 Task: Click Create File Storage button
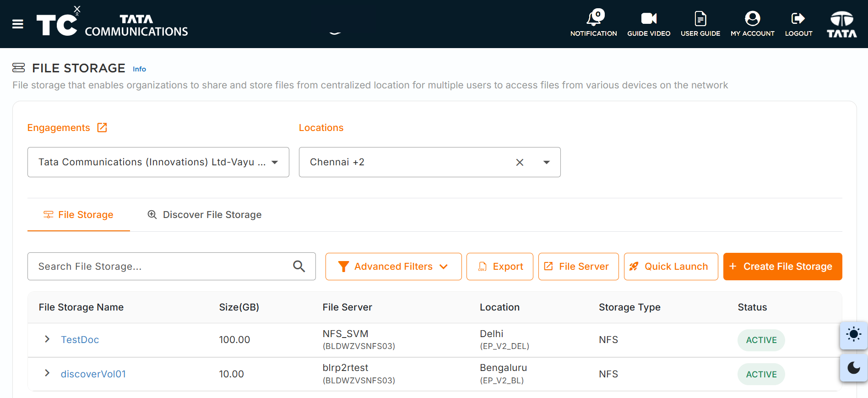pyautogui.click(x=783, y=267)
